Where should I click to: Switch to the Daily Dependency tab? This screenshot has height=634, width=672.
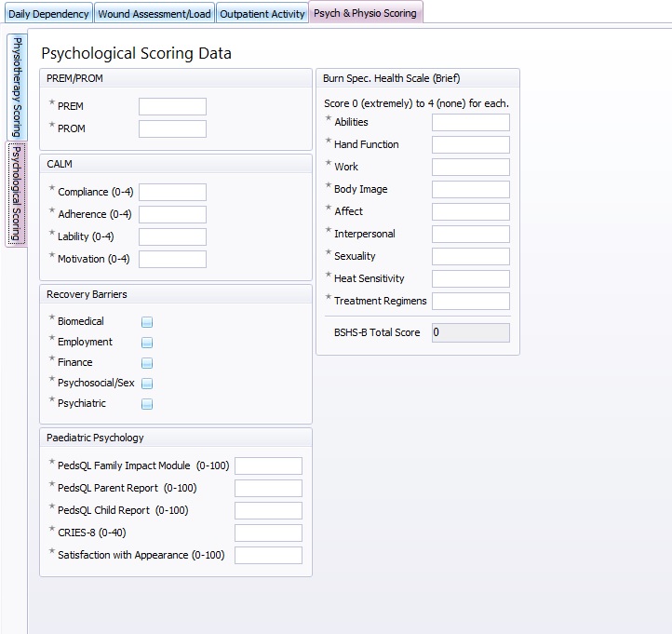pyautogui.click(x=48, y=13)
